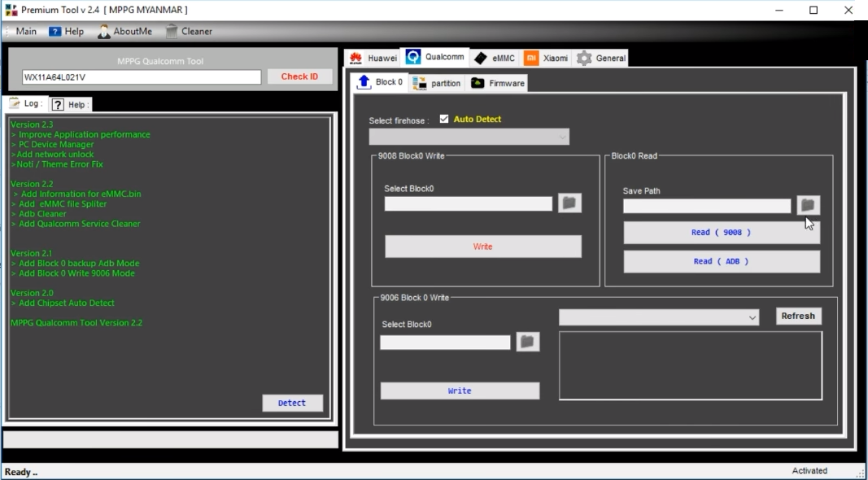Minimize the Premium Tool window
The width and height of the screenshot is (868, 480).
click(779, 10)
